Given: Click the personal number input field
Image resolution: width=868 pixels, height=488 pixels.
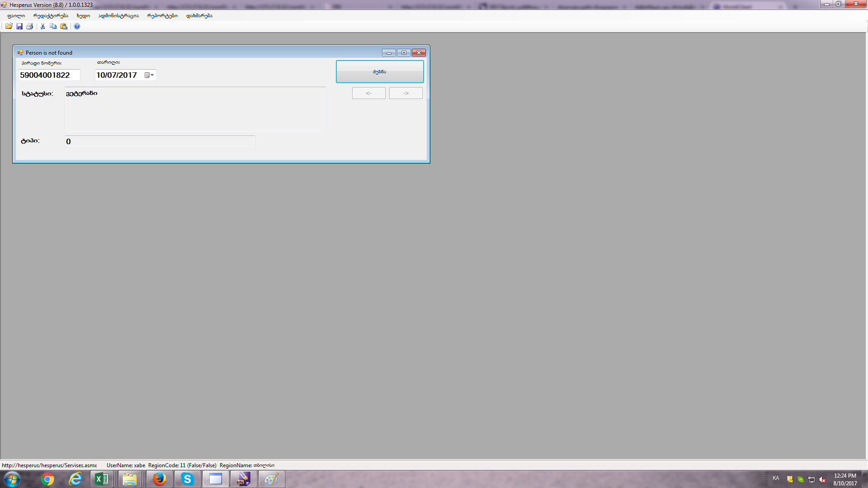Looking at the screenshot, I should click(49, 75).
